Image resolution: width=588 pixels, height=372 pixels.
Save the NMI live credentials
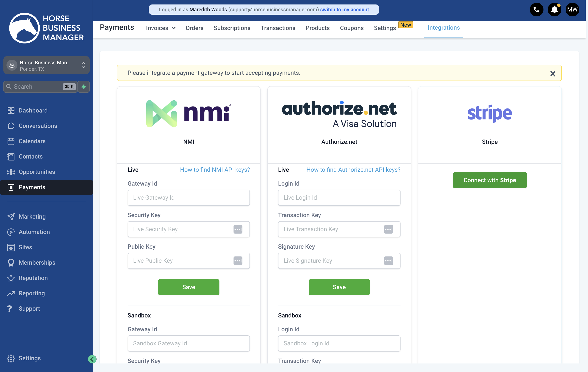tap(189, 287)
